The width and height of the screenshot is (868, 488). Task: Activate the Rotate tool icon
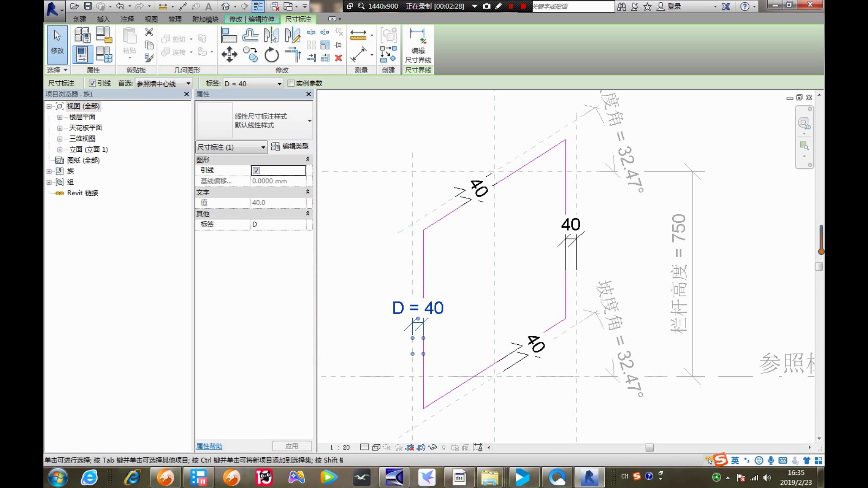coord(271,55)
